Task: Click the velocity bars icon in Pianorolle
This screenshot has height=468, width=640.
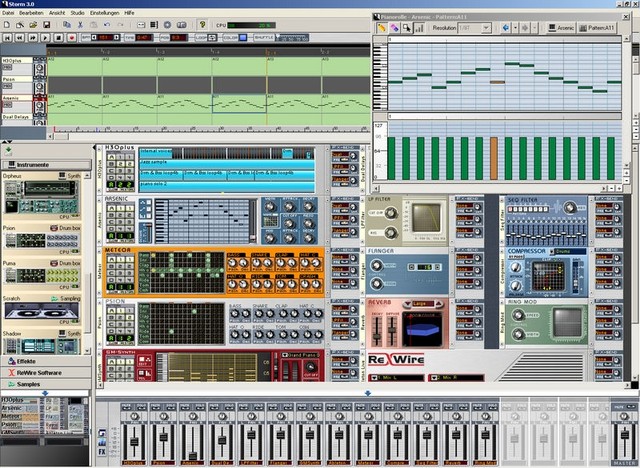Action: pyautogui.click(x=419, y=28)
